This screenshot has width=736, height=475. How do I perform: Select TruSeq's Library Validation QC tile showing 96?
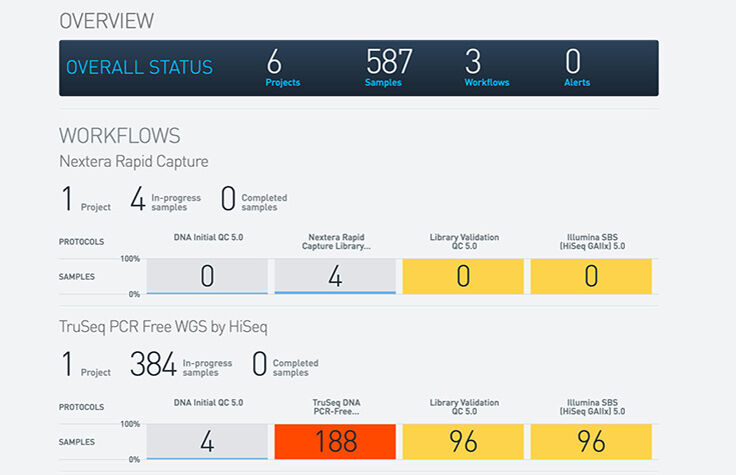463,441
